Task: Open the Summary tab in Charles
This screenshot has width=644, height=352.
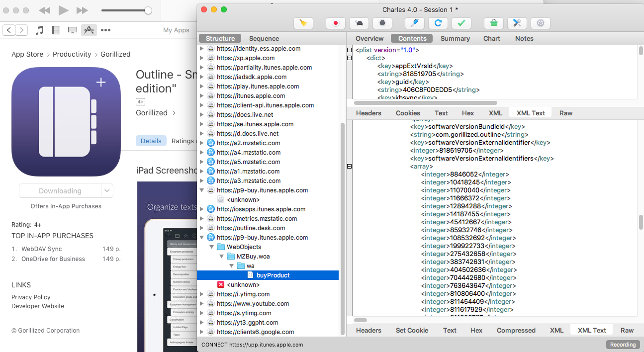Action: point(455,38)
